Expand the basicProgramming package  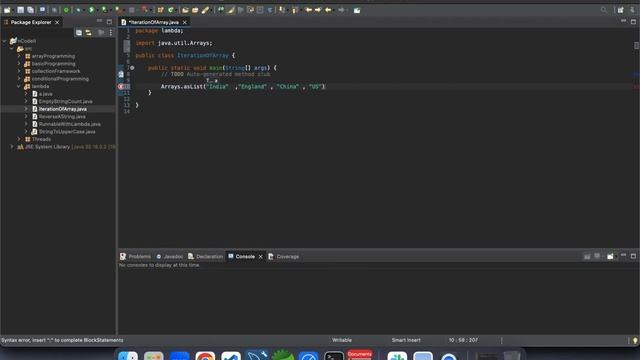pos(19,64)
